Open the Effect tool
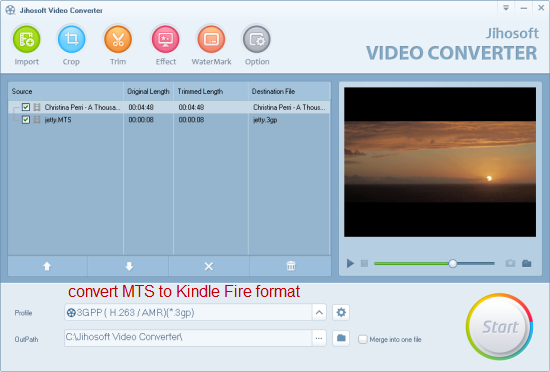550x372 pixels. coord(166,39)
